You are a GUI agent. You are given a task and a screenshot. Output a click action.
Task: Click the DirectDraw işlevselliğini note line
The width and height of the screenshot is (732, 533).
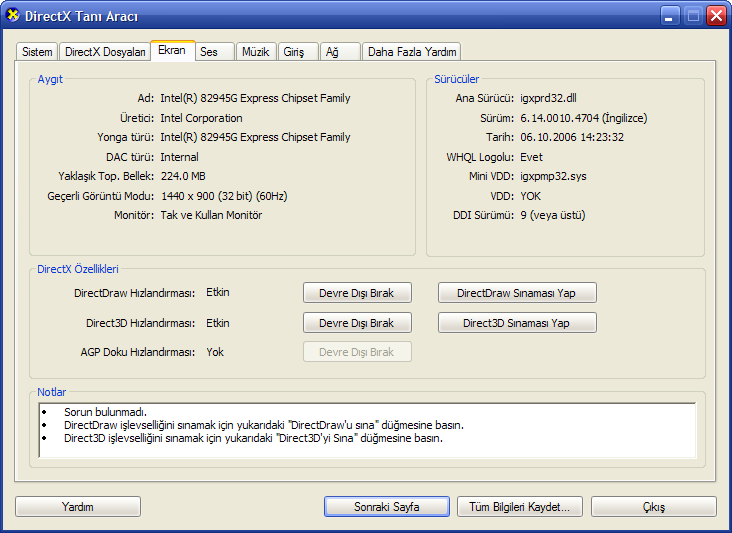264,425
